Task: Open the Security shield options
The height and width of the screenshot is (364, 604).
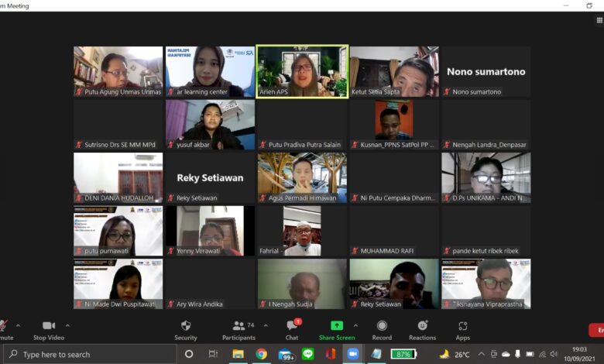Action: [x=185, y=329]
